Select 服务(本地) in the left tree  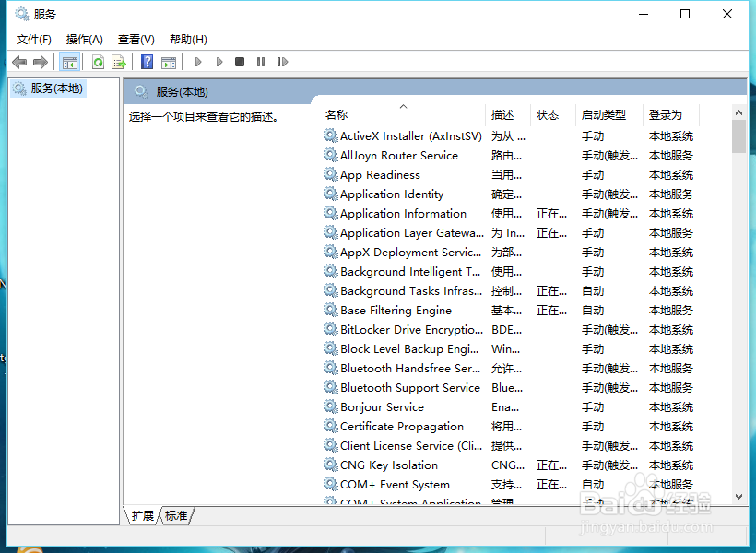tap(48, 88)
